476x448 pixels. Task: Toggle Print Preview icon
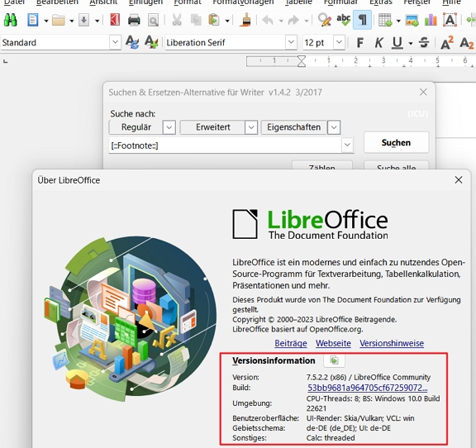point(154,21)
